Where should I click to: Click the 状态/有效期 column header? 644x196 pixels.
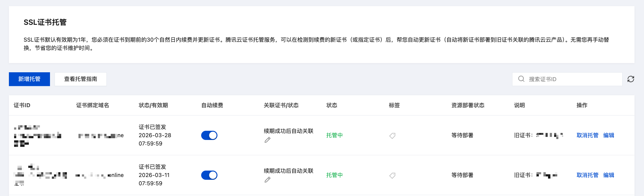pos(153,105)
